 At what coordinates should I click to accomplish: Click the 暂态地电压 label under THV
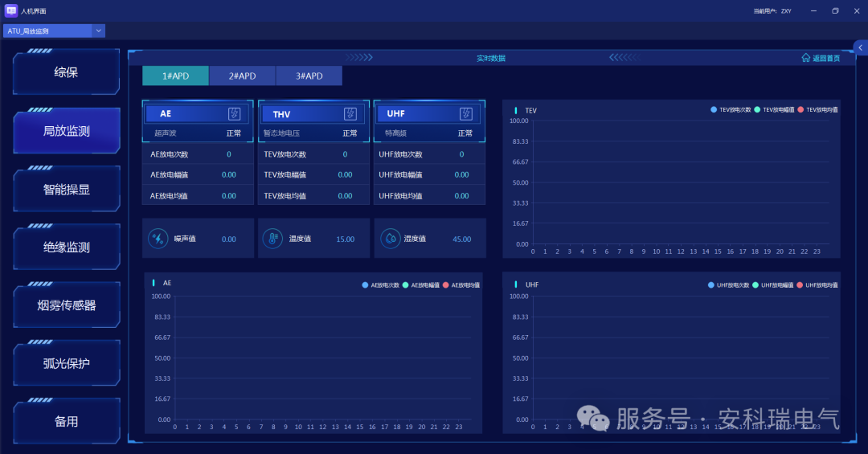(281, 133)
